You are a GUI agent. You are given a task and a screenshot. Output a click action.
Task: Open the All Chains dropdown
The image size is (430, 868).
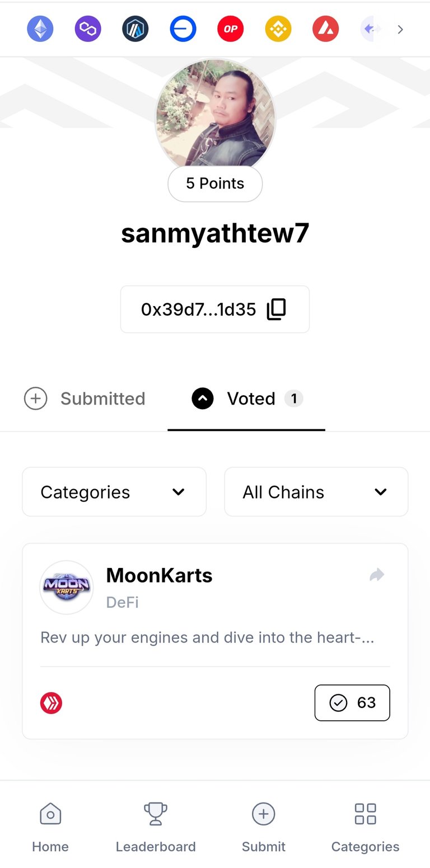[316, 492]
